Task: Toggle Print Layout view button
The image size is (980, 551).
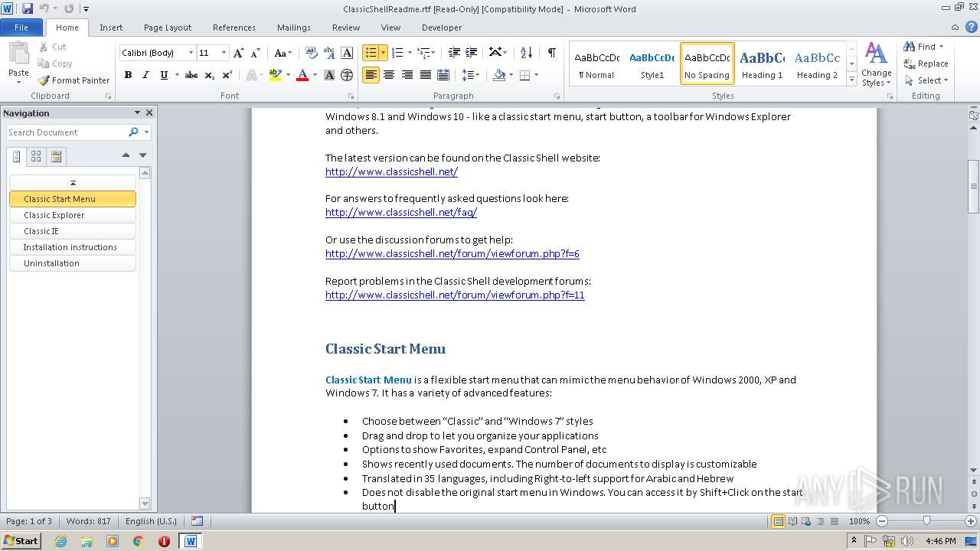Action: pos(778,521)
